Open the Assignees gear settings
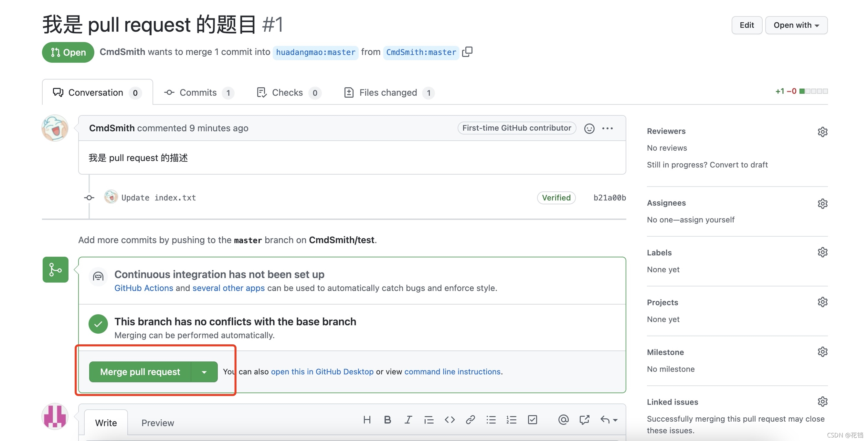Image resolution: width=868 pixels, height=441 pixels. point(822,204)
